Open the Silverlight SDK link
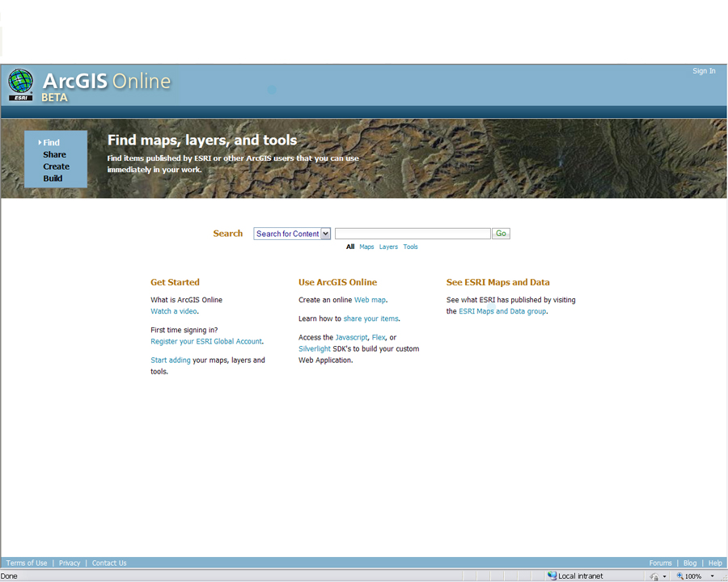This screenshot has width=728, height=582. (315, 348)
